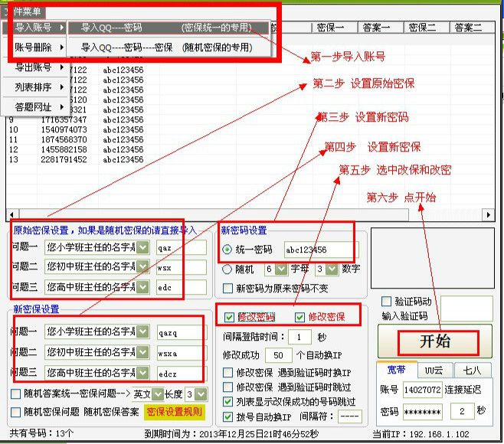The width and height of the screenshot is (504, 444).
Task: Toggle the 修改密保 checkbox
Action: coord(300,317)
